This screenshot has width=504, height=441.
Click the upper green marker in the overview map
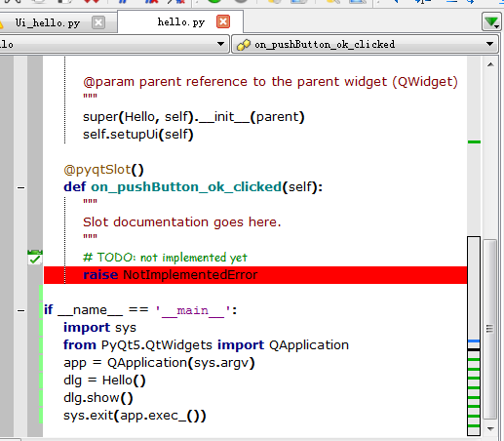click(x=474, y=141)
